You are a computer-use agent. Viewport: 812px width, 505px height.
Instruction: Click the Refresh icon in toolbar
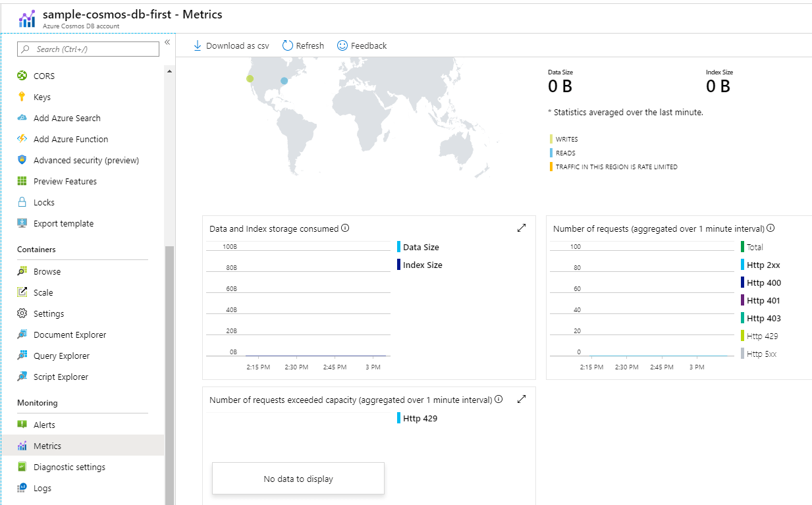288,45
